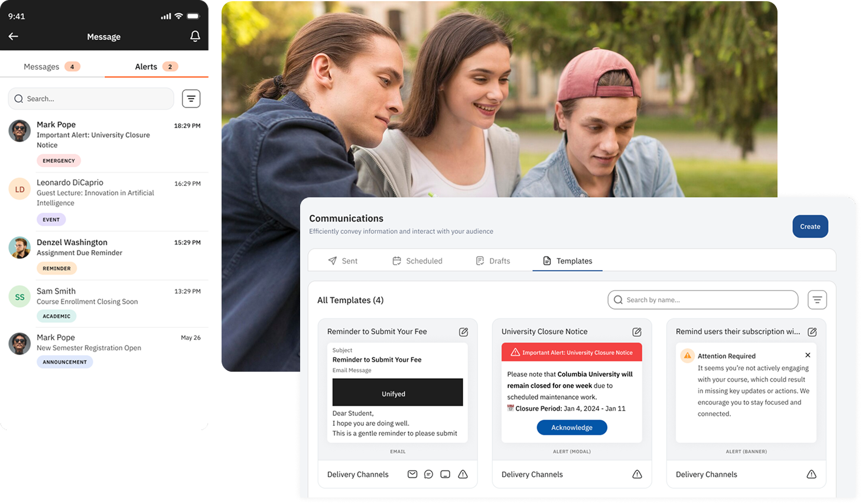Viewport: 862px width, 504px height.
Task: Select the email delivery channel icon
Action: (x=412, y=474)
